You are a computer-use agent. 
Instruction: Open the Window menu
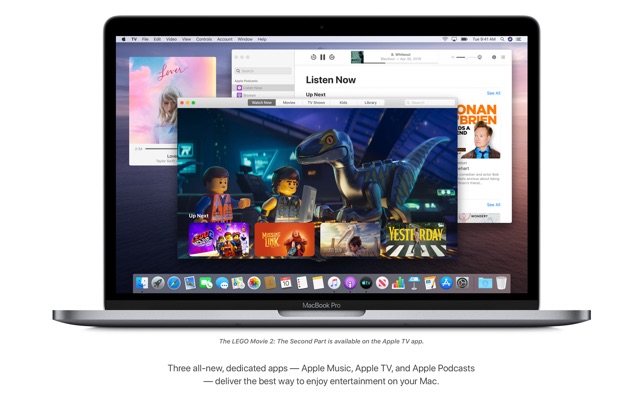tap(245, 39)
